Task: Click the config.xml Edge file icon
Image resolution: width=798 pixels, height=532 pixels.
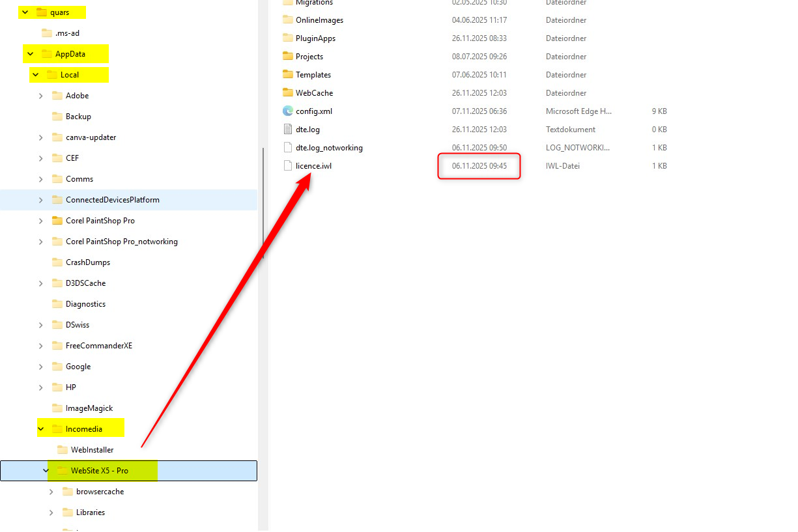Action: [288, 111]
